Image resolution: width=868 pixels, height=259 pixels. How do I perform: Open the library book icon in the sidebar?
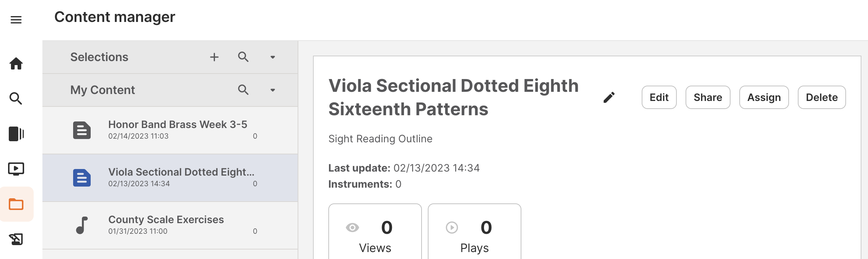16,134
